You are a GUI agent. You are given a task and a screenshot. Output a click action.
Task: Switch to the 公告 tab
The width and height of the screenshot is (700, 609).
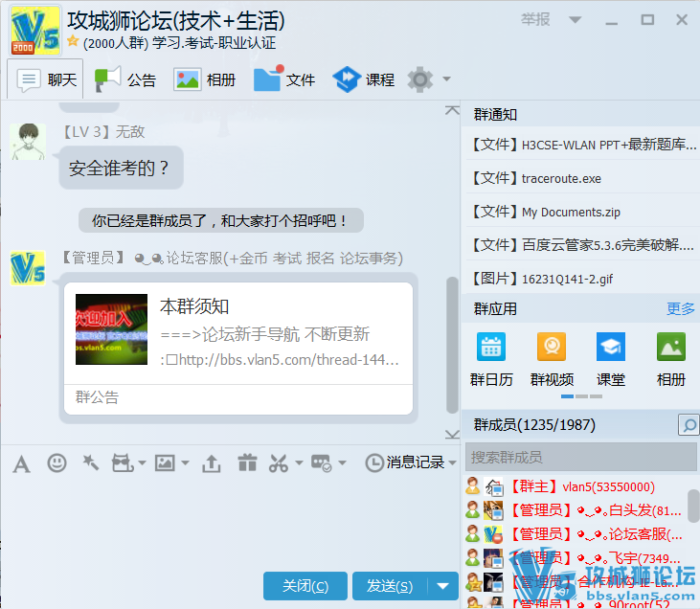point(126,79)
